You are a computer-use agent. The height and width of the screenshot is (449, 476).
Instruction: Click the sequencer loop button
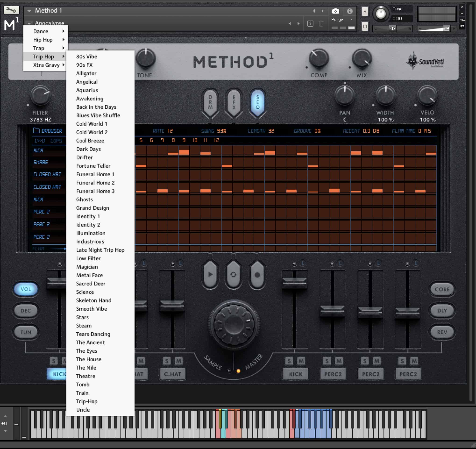[x=233, y=274]
